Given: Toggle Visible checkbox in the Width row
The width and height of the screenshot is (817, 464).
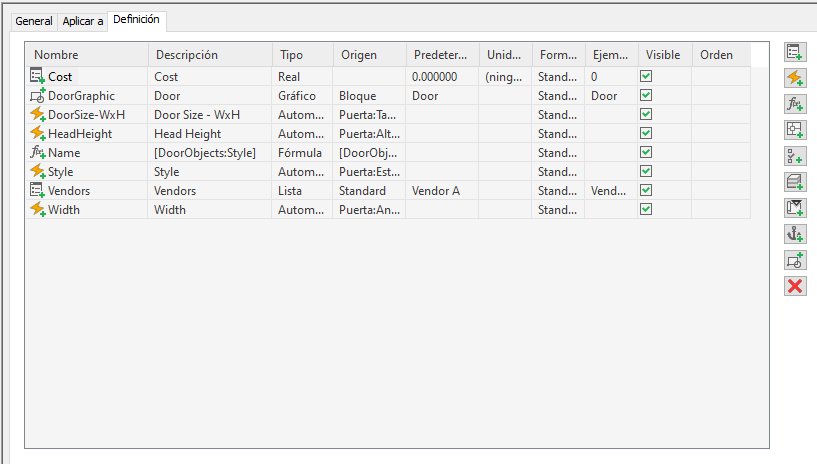Looking at the screenshot, I should pos(646,209).
